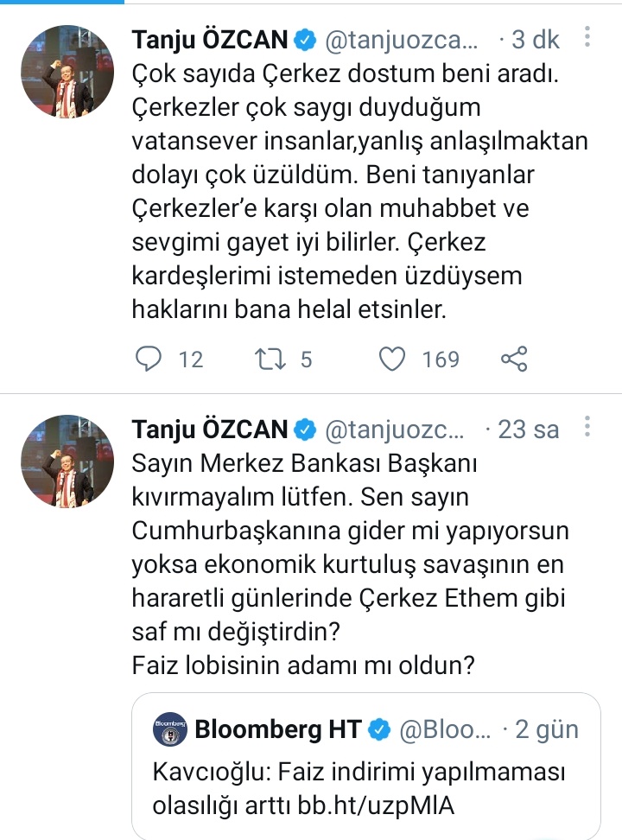This screenshot has width=622, height=840.
Task: Like the tweet with 169 likes
Action: click(393, 359)
